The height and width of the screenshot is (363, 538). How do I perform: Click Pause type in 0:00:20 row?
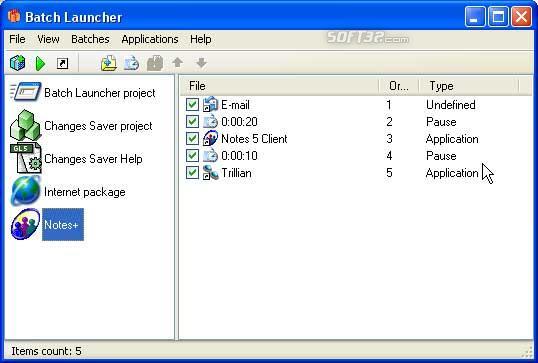[x=441, y=122]
